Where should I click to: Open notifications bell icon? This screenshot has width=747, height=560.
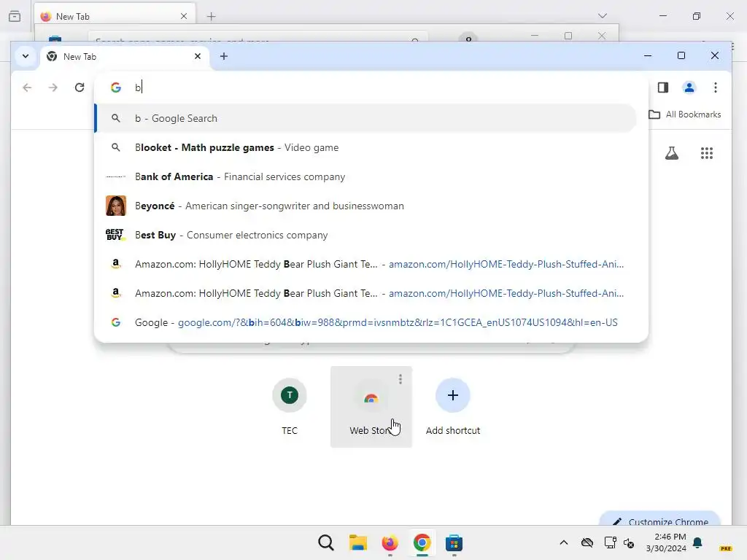(x=697, y=542)
